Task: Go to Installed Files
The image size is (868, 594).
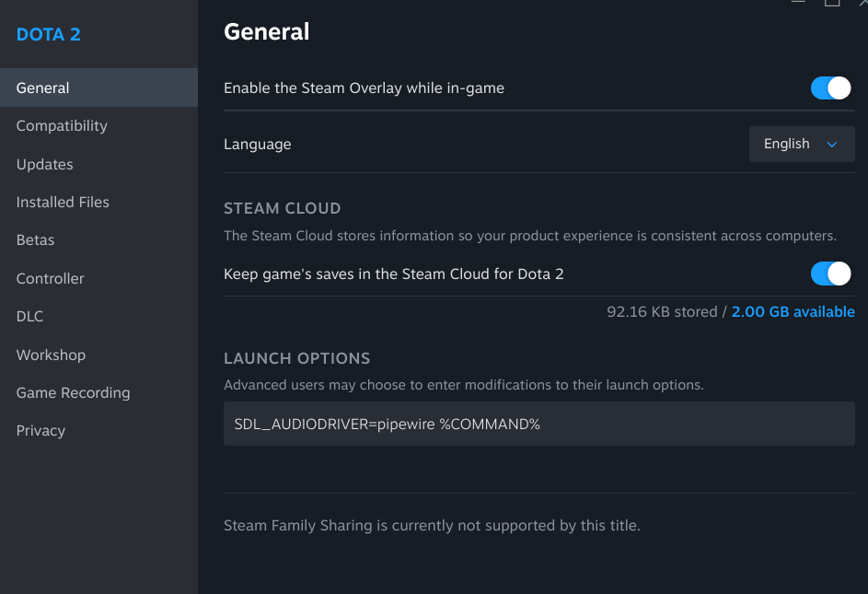Action: tap(98, 203)
